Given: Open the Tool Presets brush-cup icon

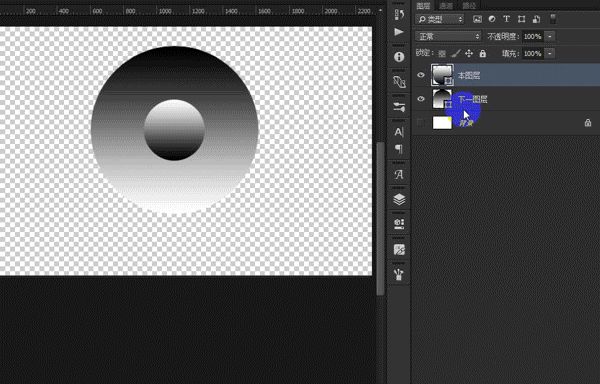Looking at the screenshot, I should click(399, 274).
